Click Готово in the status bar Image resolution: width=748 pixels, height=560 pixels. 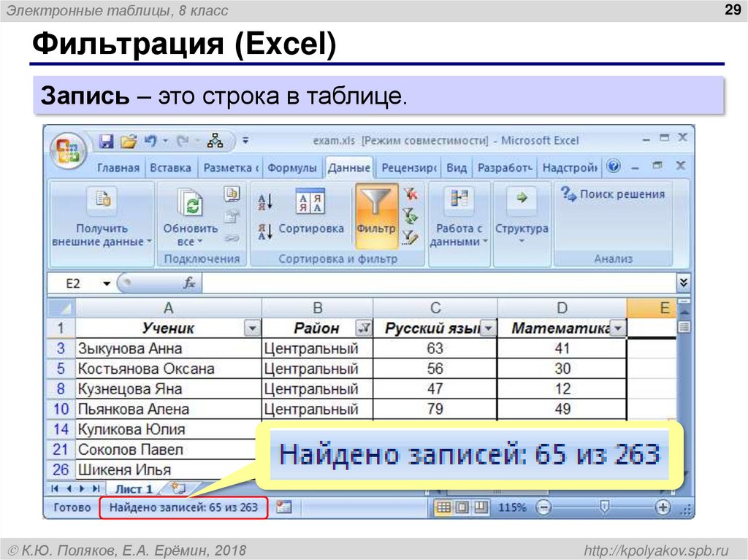[72, 506]
